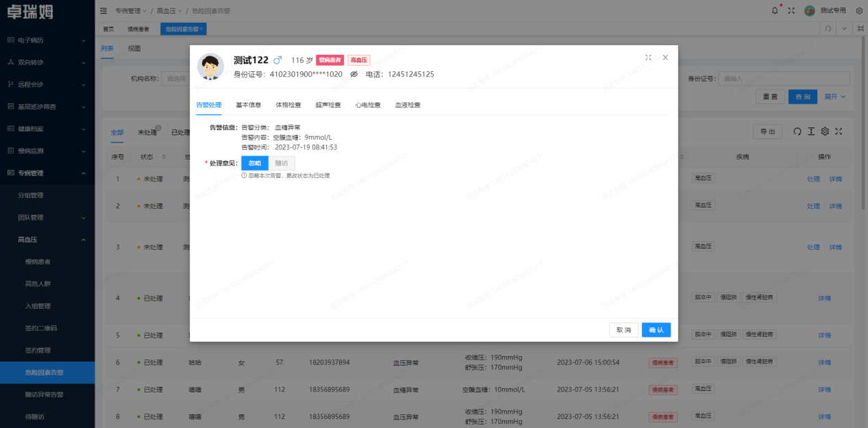The width and height of the screenshot is (868, 428).
Task: Click the patient avatar in dialog
Action: 210,66
